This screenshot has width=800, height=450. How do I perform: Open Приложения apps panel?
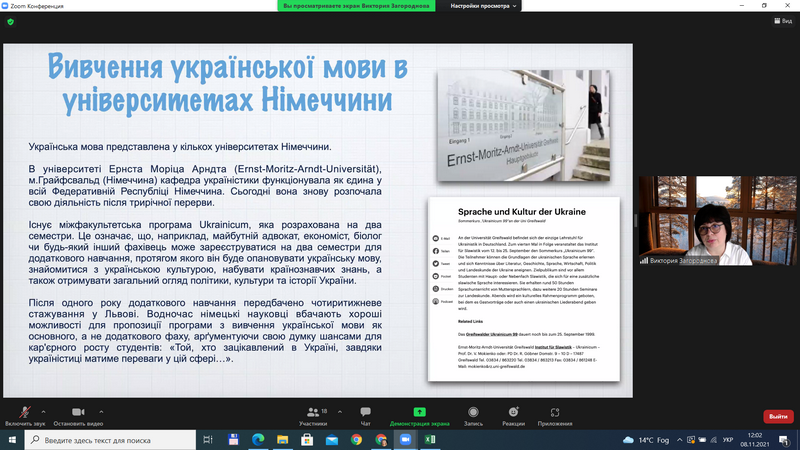(x=555, y=416)
